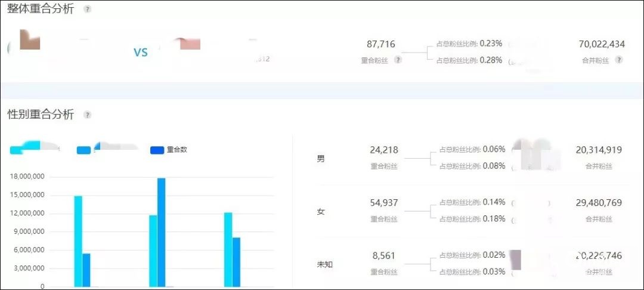The height and width of the screenshot is (290, 644).
Task: Click the second group's cyan bar
Action: [153, 251]
